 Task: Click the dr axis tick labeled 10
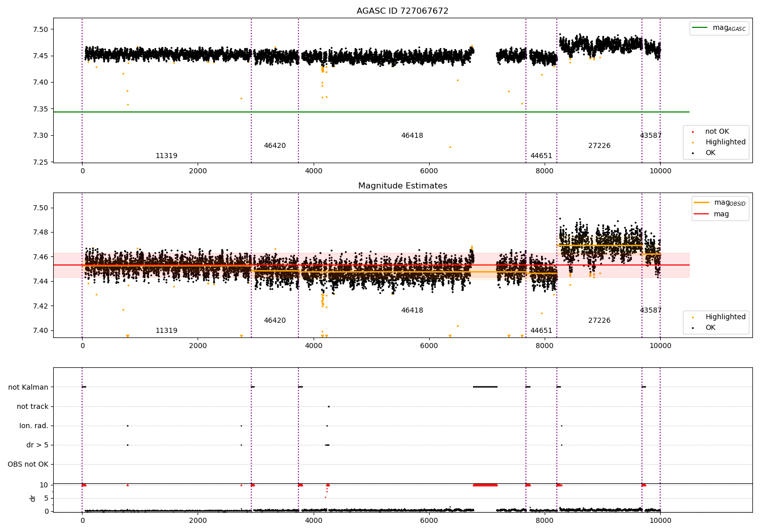(44, 485)
